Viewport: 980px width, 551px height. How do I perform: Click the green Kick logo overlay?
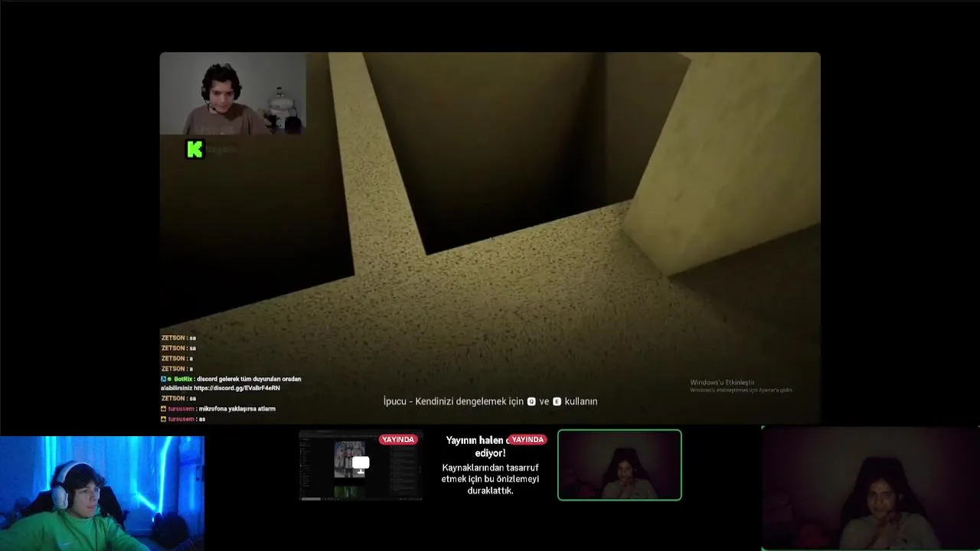click(x=195, y=149)
